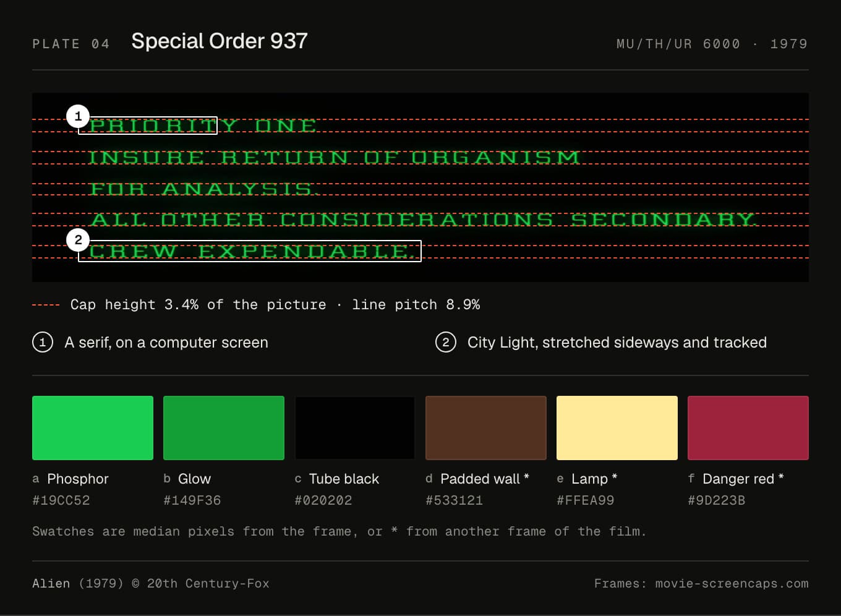
Task: Click caption 'A serif, on a computer screen'
Action: [x=166, y=343]
